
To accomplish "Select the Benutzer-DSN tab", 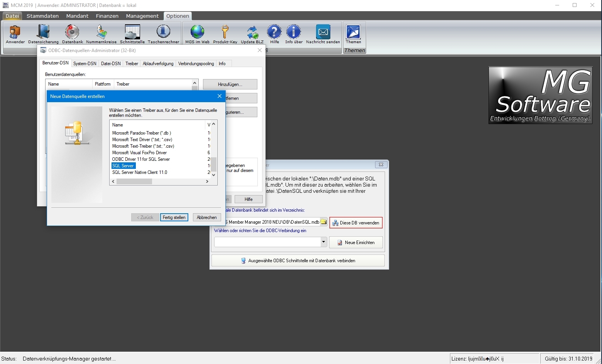I will point(56,63).
